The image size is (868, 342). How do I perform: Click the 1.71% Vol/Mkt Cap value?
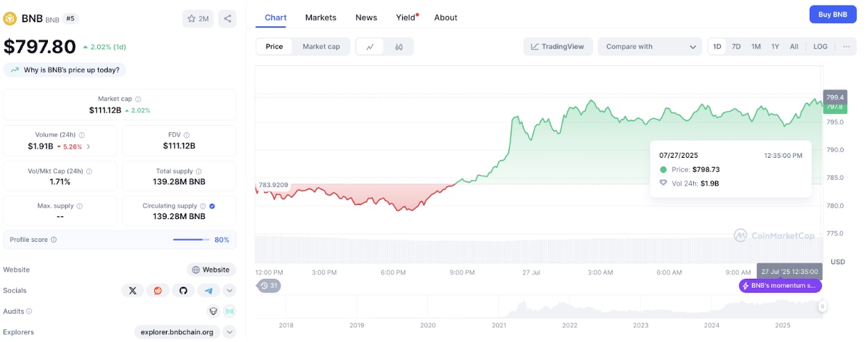60,182
